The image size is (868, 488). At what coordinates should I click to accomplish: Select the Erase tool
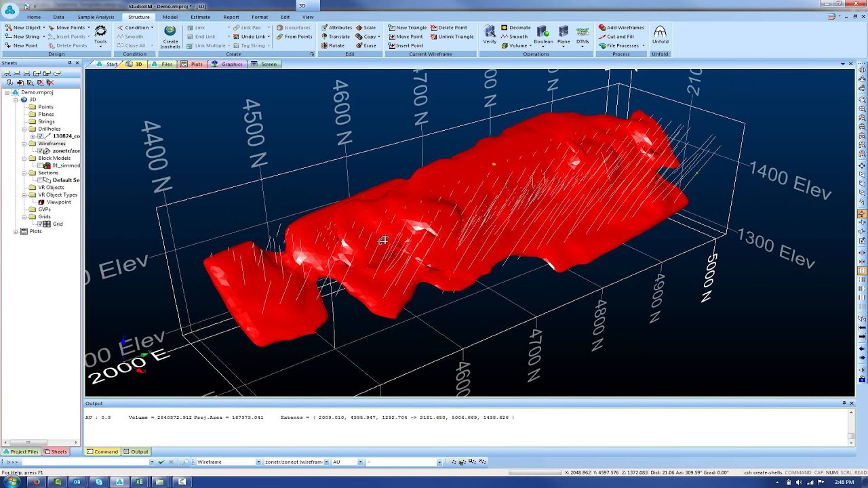(366, 45)
